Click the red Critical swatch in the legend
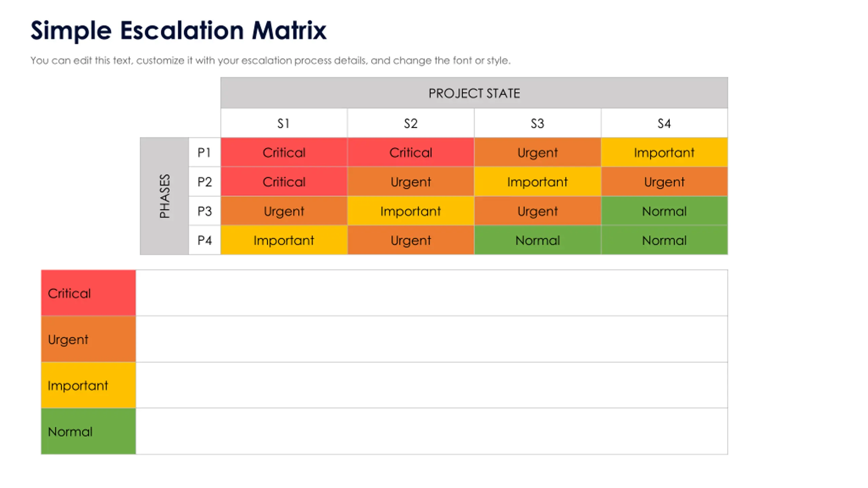 pos(88,293)
